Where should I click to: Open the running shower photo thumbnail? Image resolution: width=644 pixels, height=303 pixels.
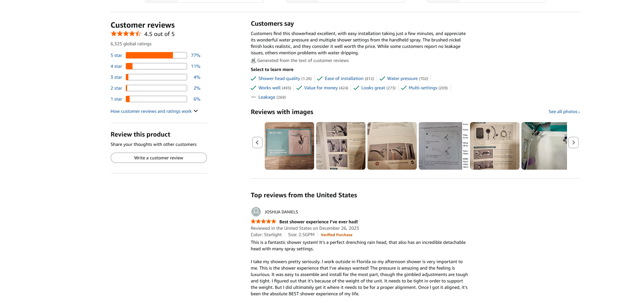pos(544,146)
